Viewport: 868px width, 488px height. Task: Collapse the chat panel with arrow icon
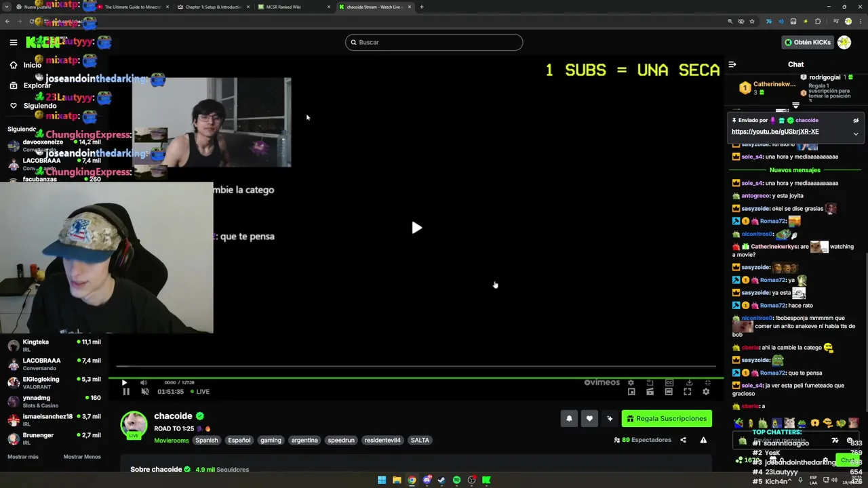(x=732, y=64)
